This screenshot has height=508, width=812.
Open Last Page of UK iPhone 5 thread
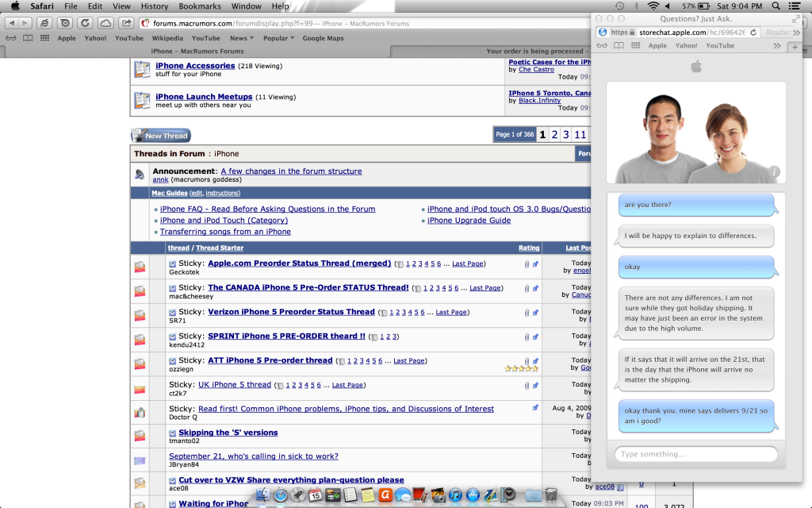(x=347, y=385)
